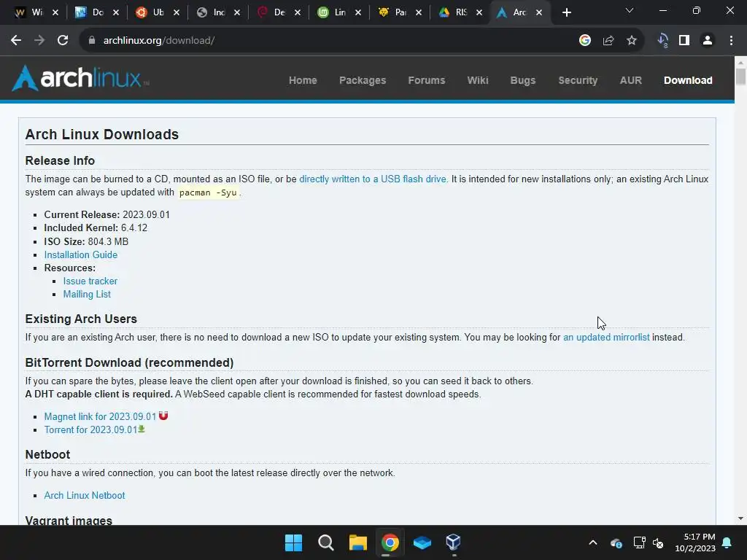Open the Chrome three-dot menu

pyautogui.click(x=731, y=41)
